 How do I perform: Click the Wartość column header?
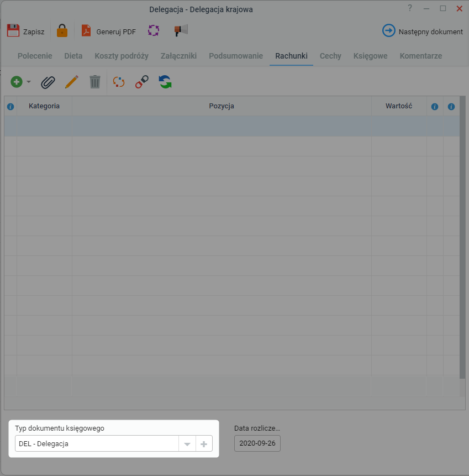click(399, 106)
